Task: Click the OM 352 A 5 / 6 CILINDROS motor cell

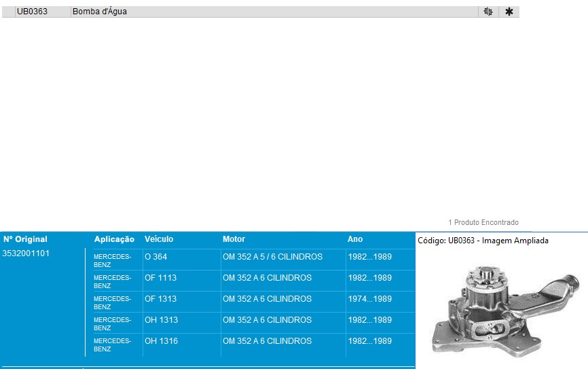Action: click(272, 257)
